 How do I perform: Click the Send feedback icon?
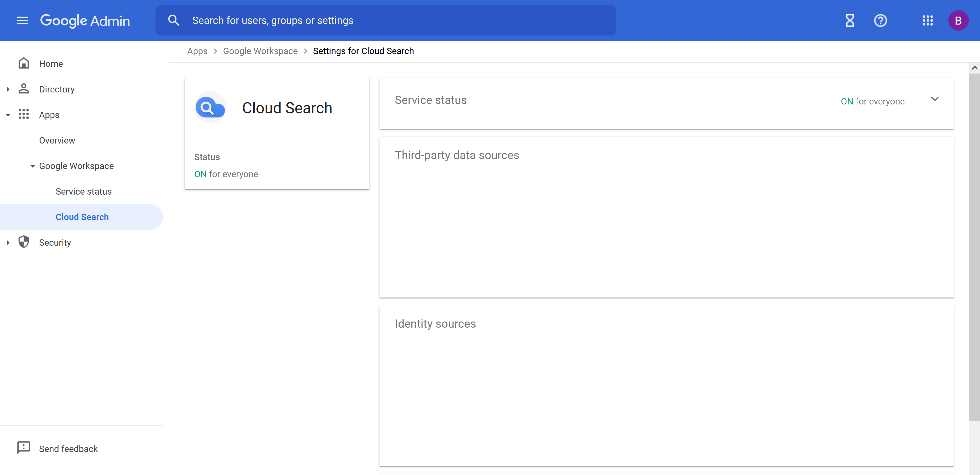point(23,448)
